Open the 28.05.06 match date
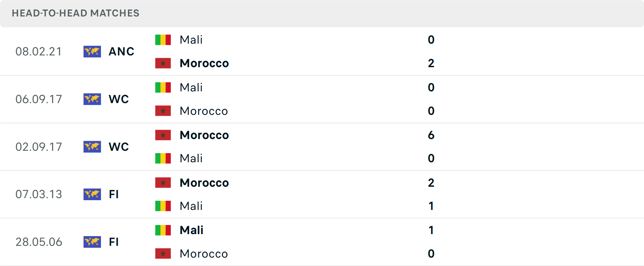644x266 pixels. [x=39, y=242]
